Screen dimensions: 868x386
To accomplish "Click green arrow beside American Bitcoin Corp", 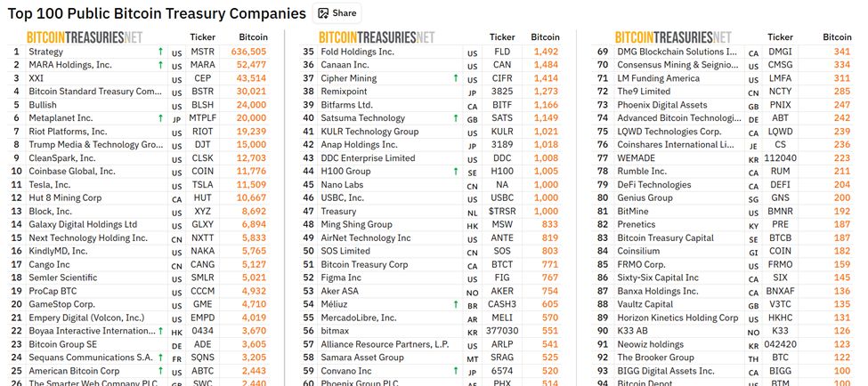I will [160, 371].
